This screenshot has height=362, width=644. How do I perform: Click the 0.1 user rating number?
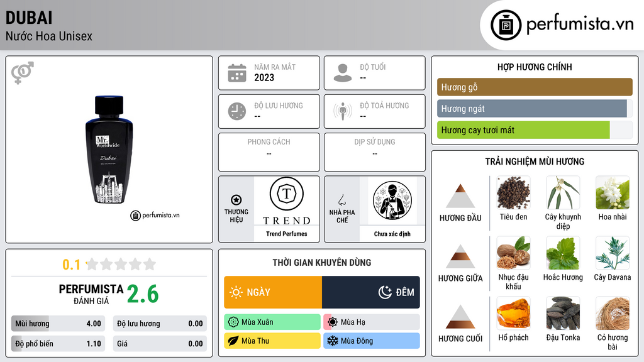(72, 265)
